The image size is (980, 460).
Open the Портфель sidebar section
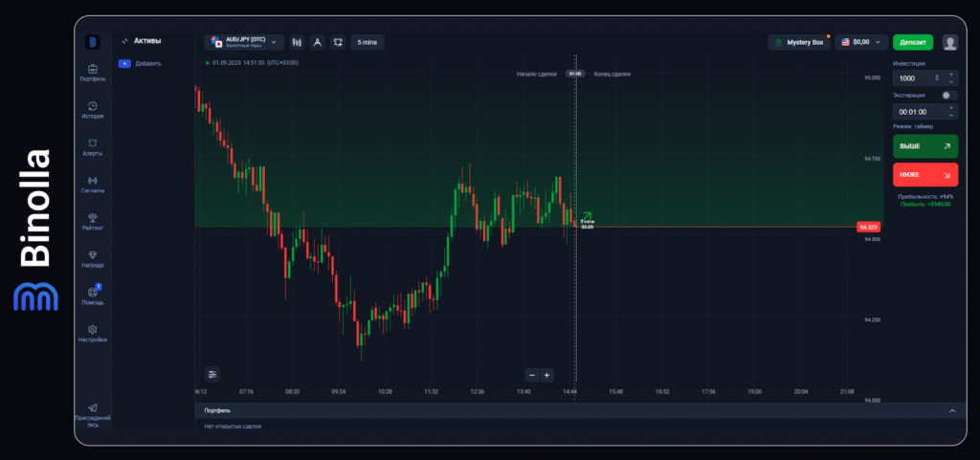[93, 73]
